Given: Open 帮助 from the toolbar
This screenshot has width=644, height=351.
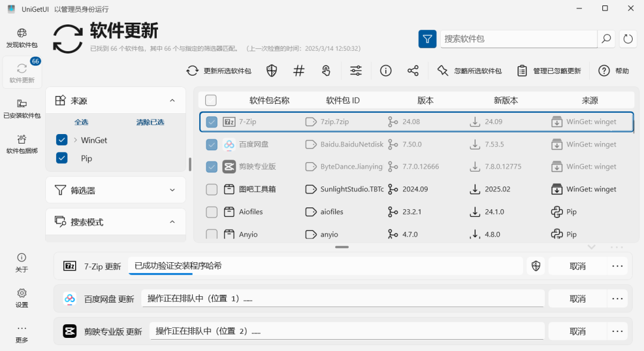Looking at the screenshot, I should click(x=614, y=70).
